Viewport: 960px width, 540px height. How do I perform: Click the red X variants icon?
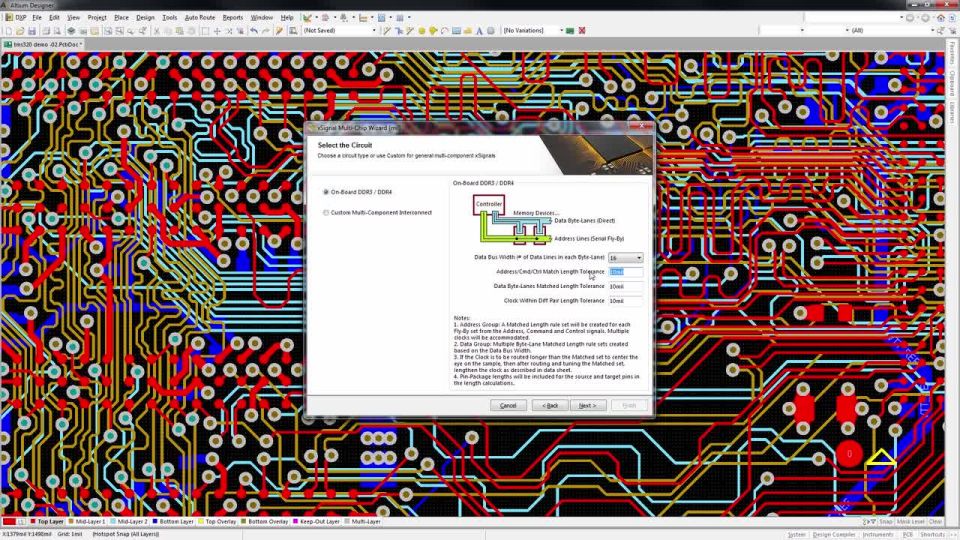582,31
